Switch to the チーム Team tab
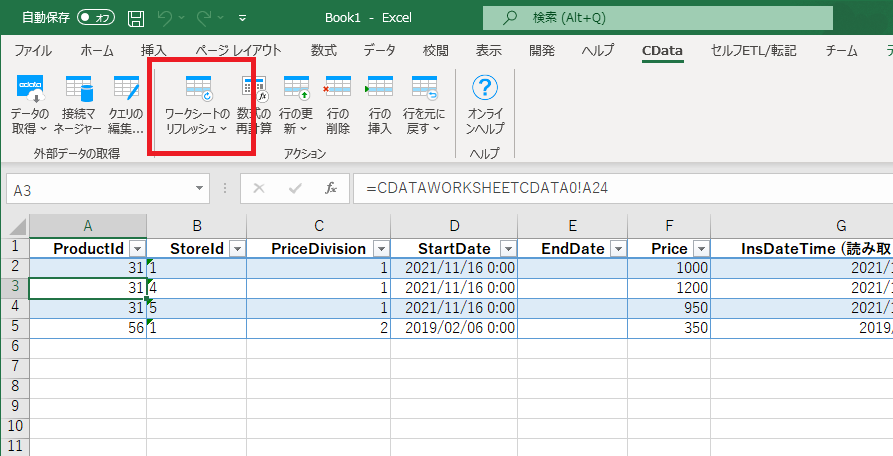Screen dimensions: 893x456 [x=842, y=51]
